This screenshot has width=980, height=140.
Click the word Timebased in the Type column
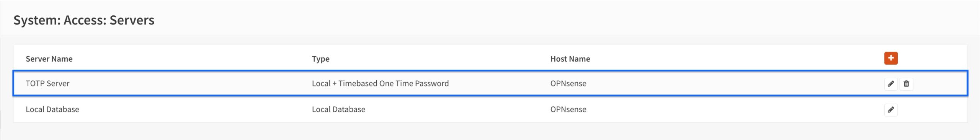[x=358, y=83]
